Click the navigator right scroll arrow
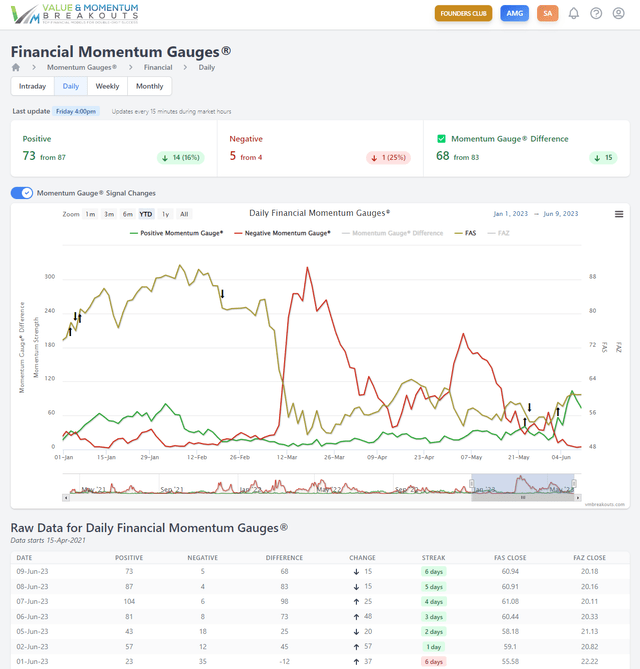Viewport: 640px width, 669px height. coord(578,497)
